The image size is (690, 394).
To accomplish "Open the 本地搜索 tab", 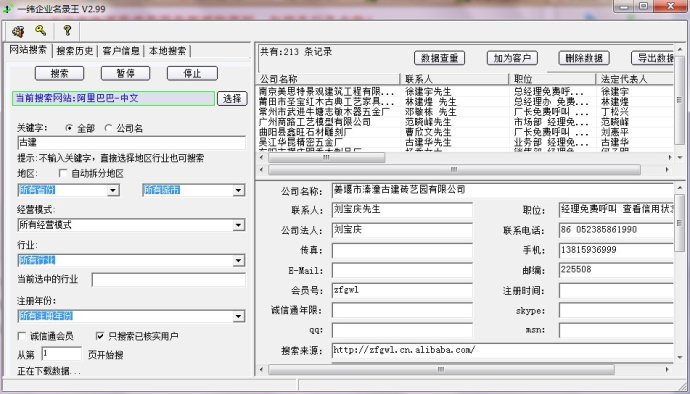I will 167,51.
